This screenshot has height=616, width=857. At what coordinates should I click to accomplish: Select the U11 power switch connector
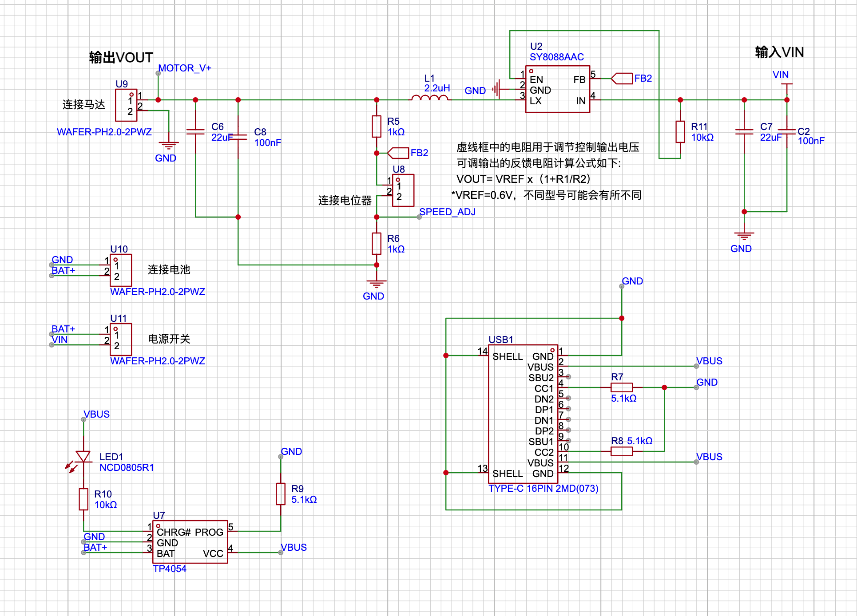pyautogui.click(x=121, y=340)
